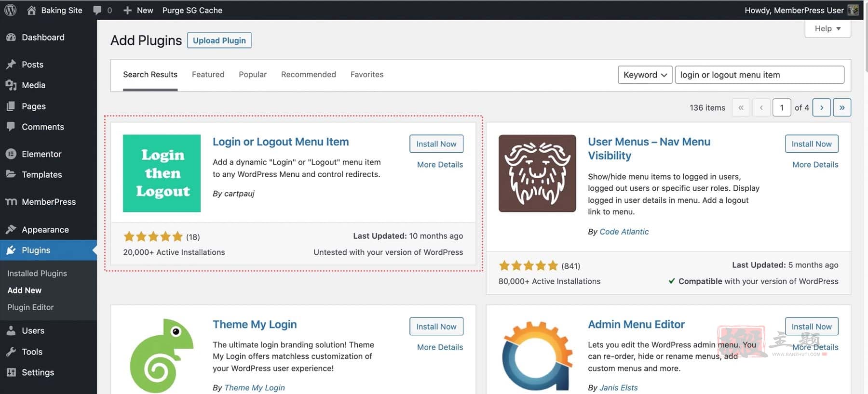Open the comments bubble icon in admin bar
This screenshot has width=868, height=394.
tap(97, 10)
